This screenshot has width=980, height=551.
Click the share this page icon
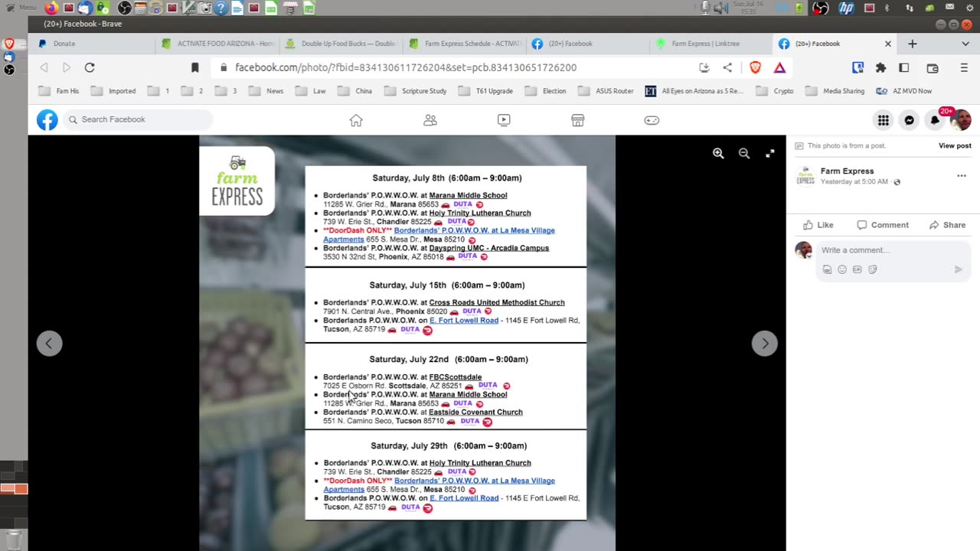(x=727, y=67)
